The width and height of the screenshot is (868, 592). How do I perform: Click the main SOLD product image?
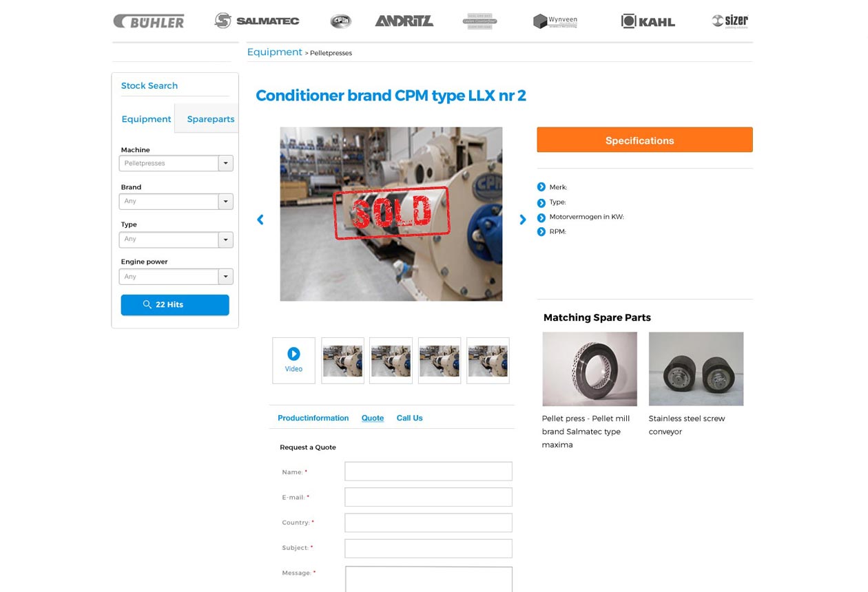pyautogui.click(x=391, y=214)
